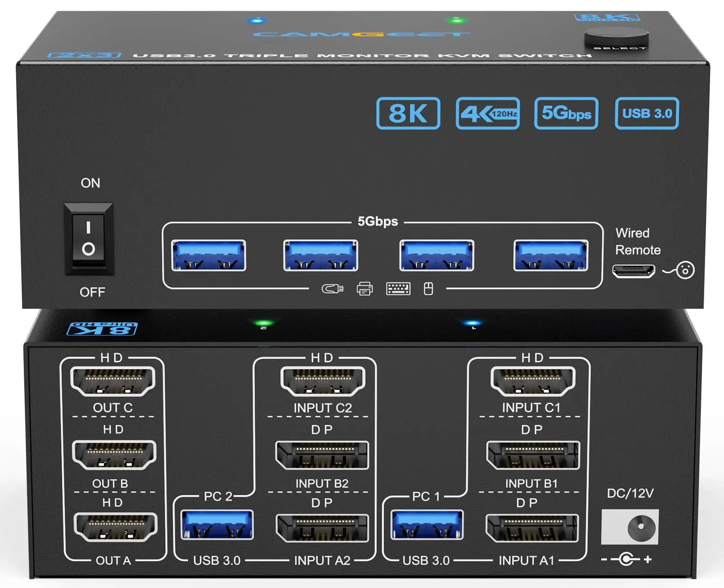Click the leftmost front 5Gbps USB port
This screenshot has width=724, height=588.
pyautogui.click(x=209, y=256)
